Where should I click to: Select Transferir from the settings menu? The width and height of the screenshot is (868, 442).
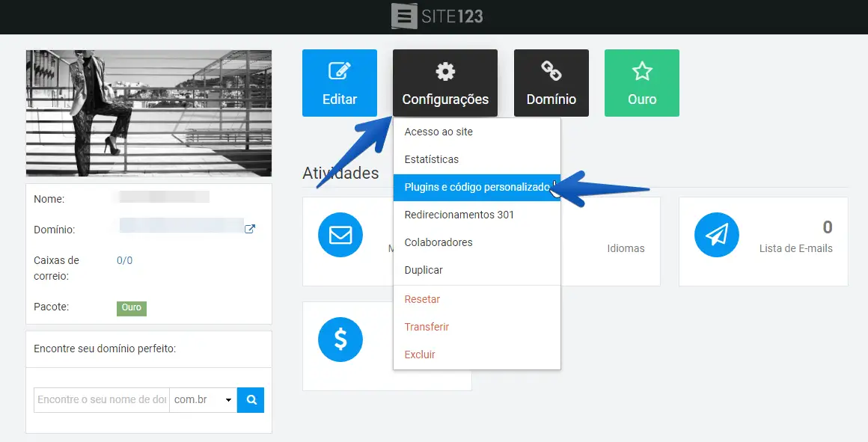click(427, 327)
